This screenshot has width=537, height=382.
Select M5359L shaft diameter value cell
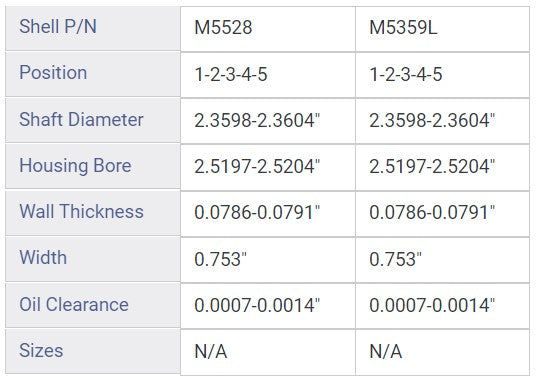[x=442, y=121]
